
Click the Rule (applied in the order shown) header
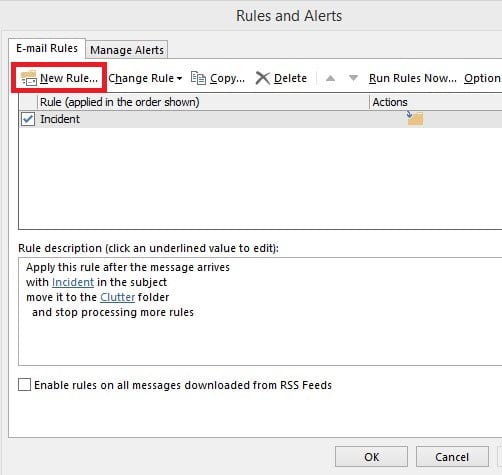pos(120,102)
